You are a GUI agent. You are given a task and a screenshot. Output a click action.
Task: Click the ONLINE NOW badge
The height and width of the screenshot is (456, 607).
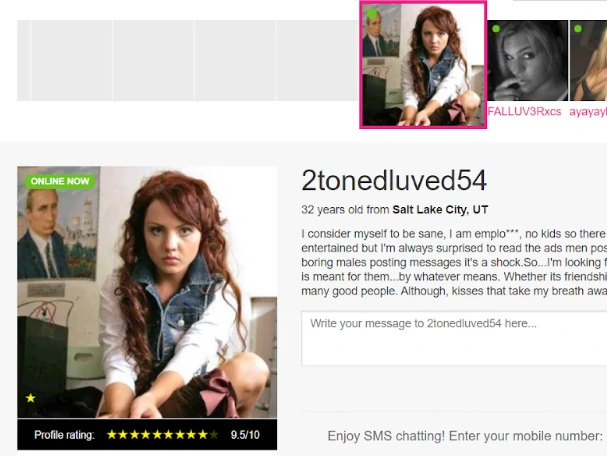click(x=60, y=181)
